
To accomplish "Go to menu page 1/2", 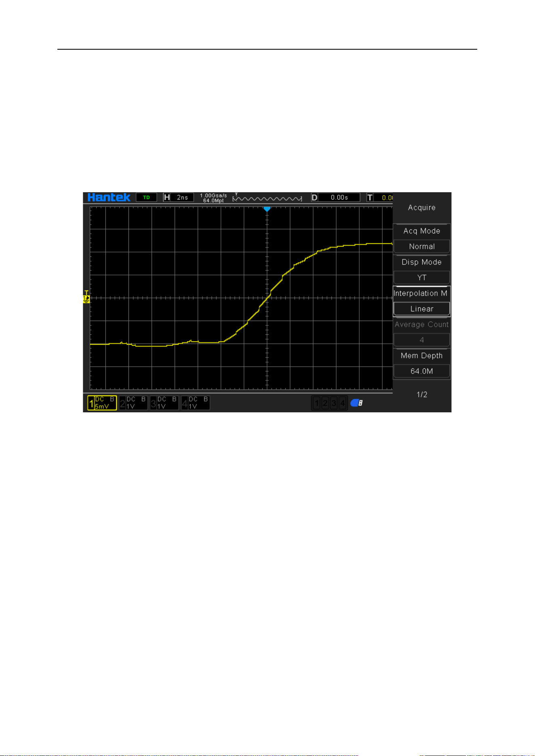I will (421, 394).
